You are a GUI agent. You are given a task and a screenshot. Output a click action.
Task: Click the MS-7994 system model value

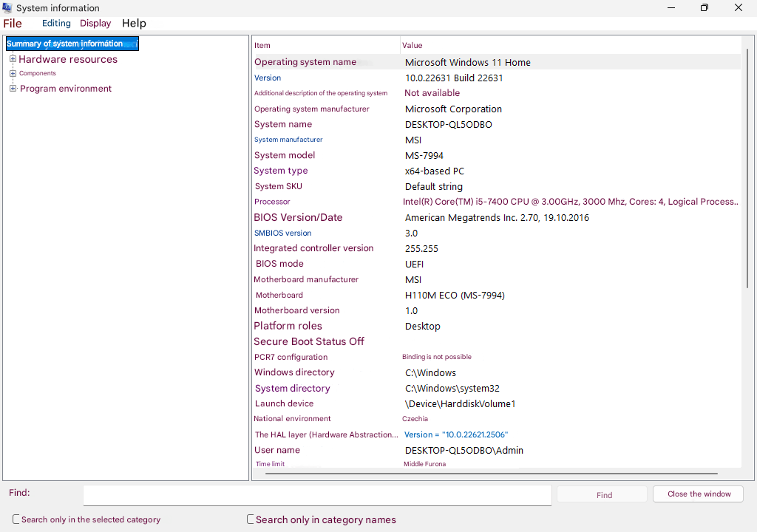click(424, 156)
